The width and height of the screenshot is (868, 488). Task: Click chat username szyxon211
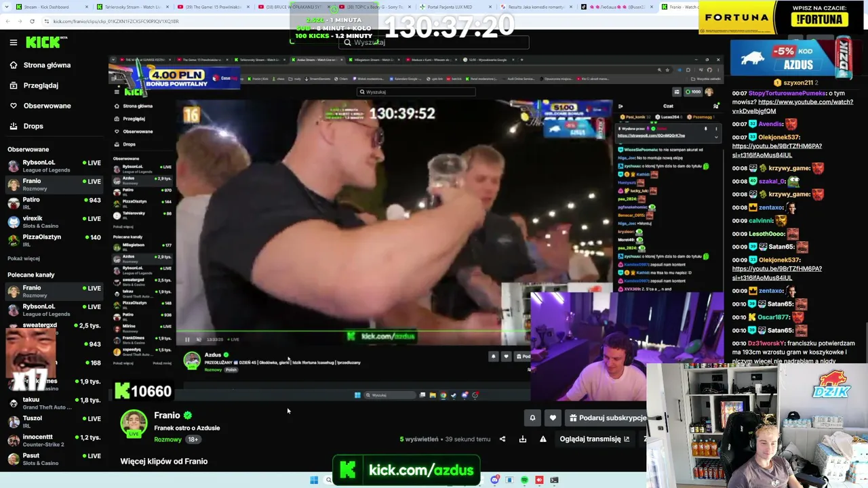(x=798, y=83)
